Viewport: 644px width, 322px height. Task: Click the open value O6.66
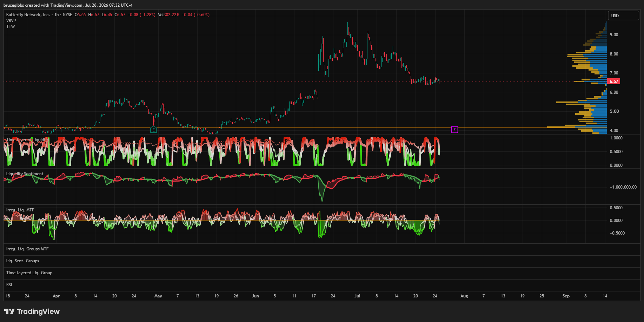(80, 15)
